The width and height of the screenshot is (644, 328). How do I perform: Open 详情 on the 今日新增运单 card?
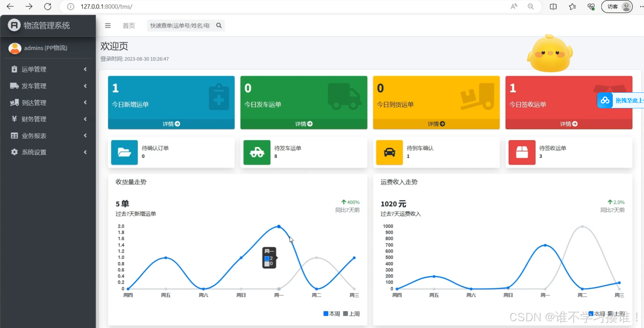point(171,124)
